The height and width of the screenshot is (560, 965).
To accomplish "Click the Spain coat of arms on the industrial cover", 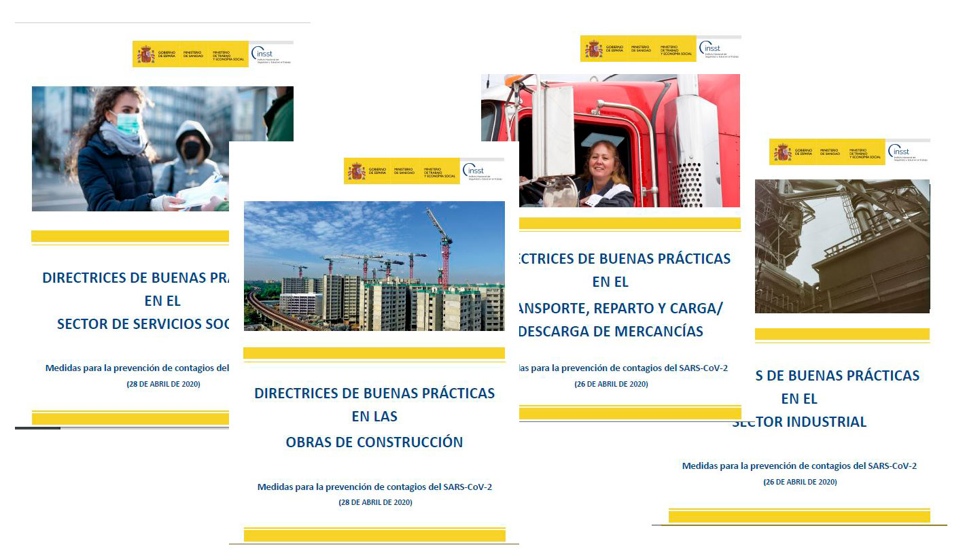I will pyautogui.click(x=783, y=152).
